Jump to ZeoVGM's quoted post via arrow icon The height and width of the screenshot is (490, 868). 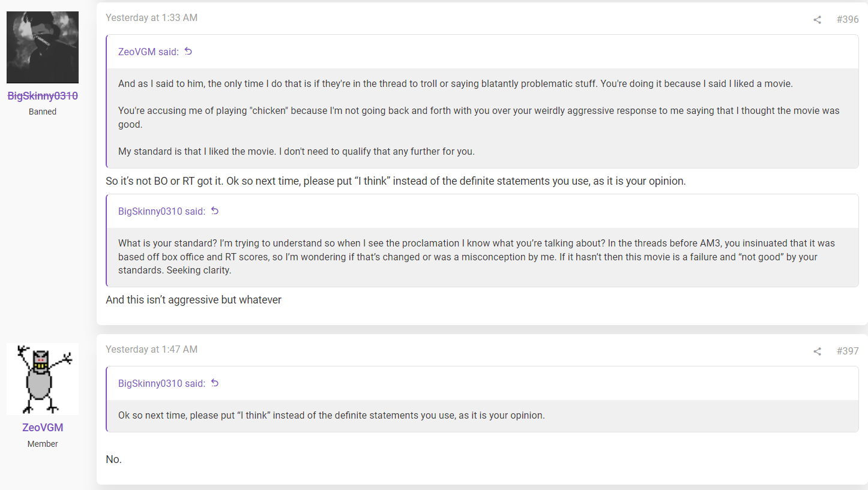(188, 52)
